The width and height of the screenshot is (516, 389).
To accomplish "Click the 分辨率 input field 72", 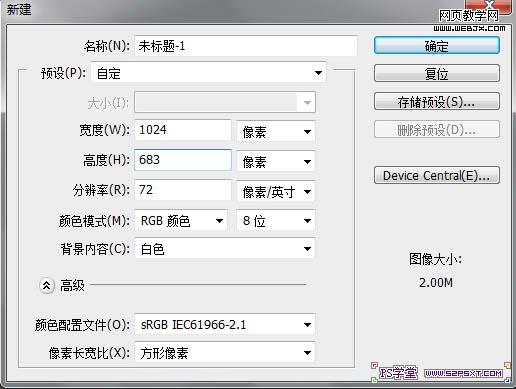I will [x=183, y=190].
